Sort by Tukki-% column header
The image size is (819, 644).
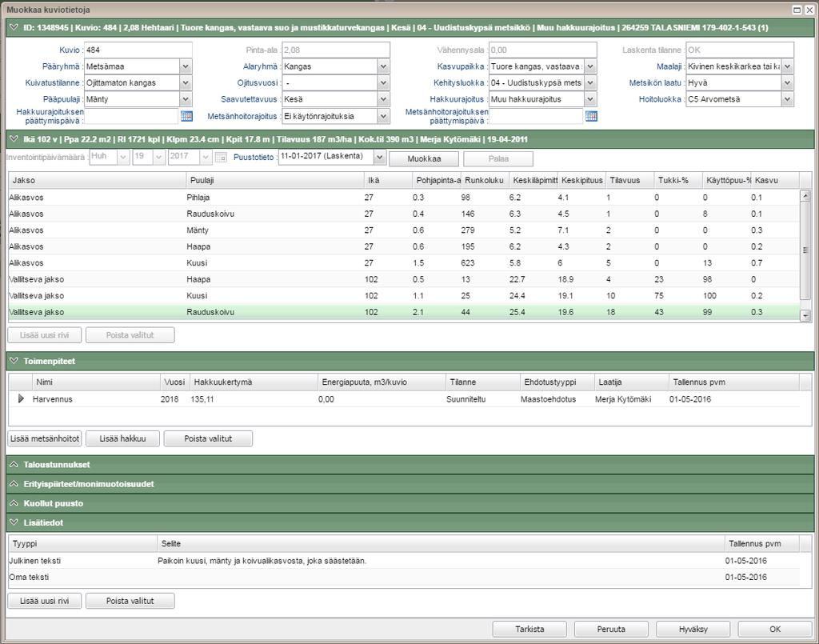[x=678, y=180]
